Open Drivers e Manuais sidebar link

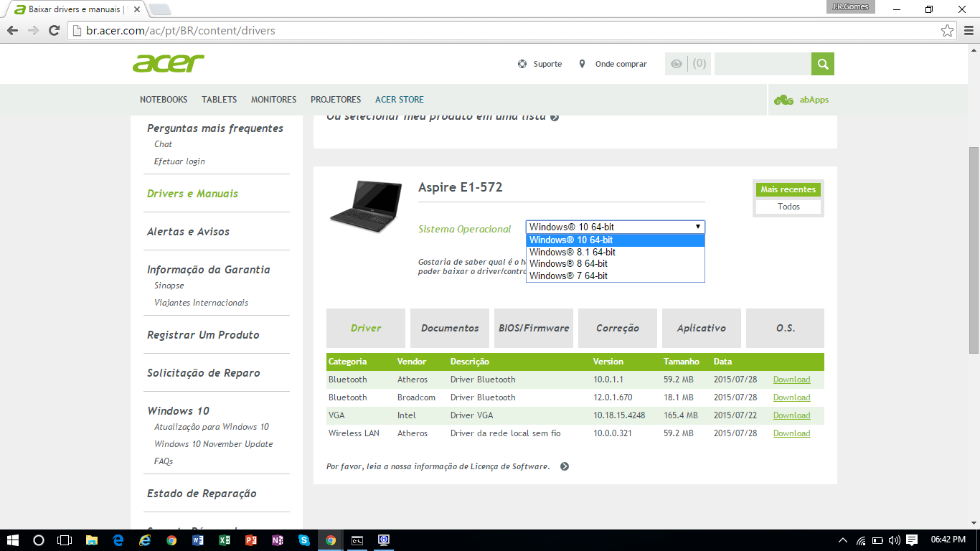(192, 194)
